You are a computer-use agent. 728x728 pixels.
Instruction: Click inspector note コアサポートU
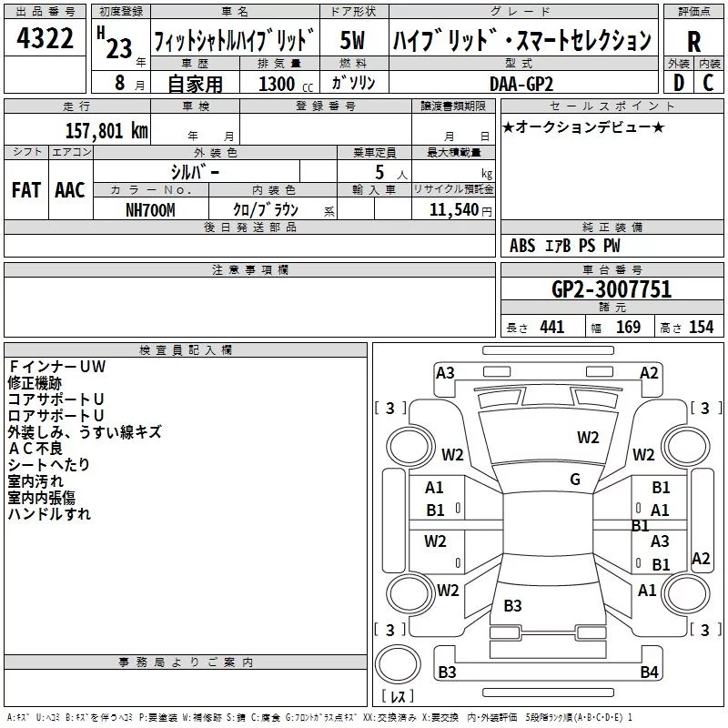56,399
